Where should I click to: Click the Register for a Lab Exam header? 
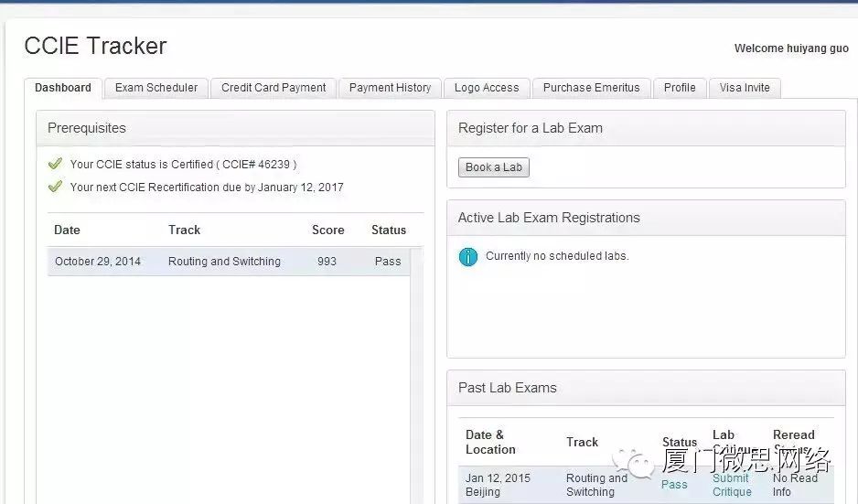coord(646,128)
